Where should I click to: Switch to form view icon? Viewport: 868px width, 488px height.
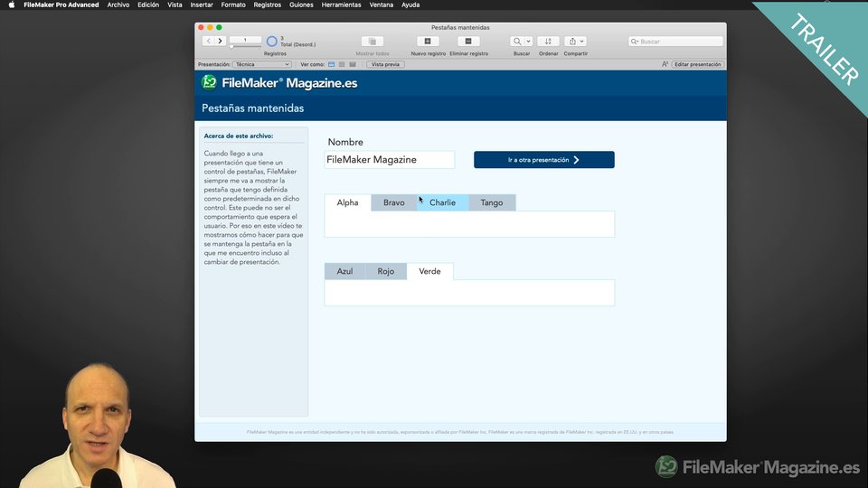332,64
